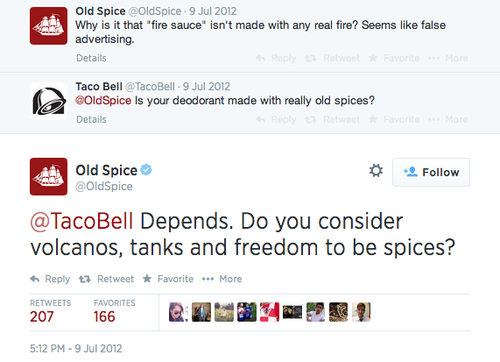Retweet the volcanos and tanks tweet
The width and height of the screenshot is (500, 362).
(106, 279)
